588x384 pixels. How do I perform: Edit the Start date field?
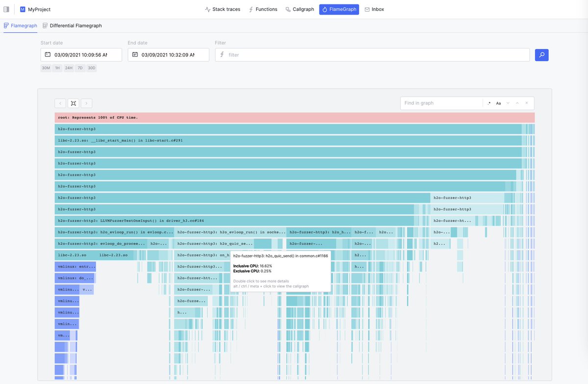coord(81,54)
